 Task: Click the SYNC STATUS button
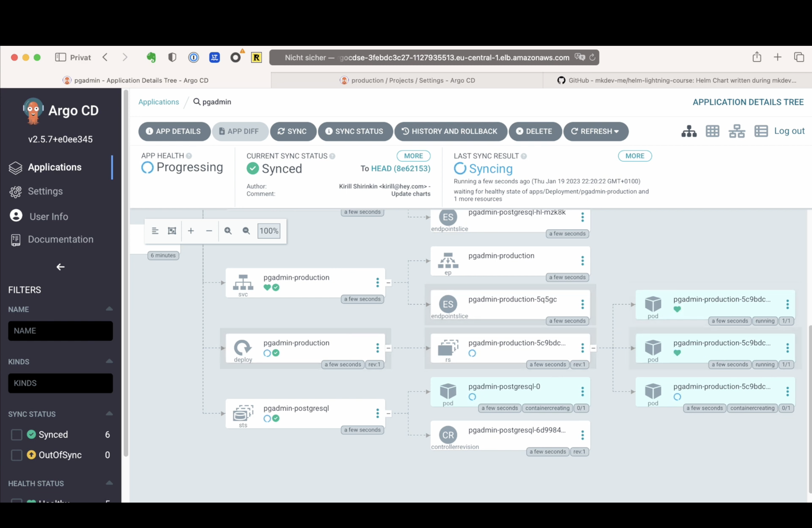[x=355, y=131]
